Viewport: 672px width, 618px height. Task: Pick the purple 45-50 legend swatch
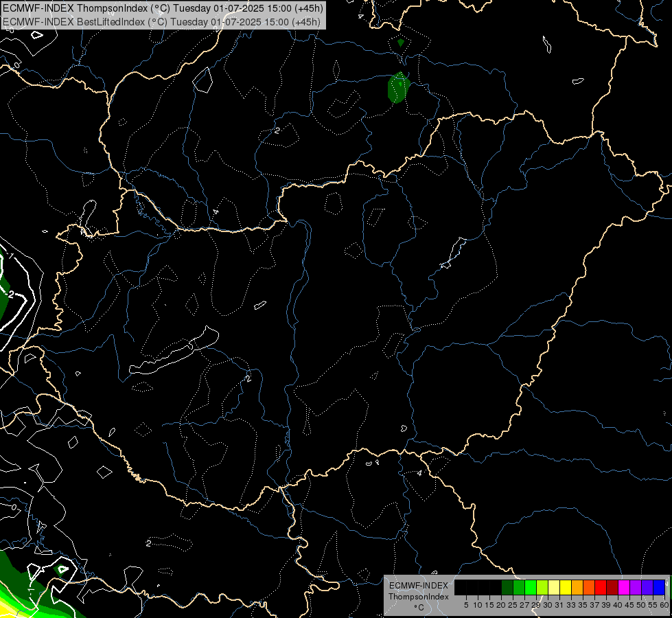pos(636,587)
